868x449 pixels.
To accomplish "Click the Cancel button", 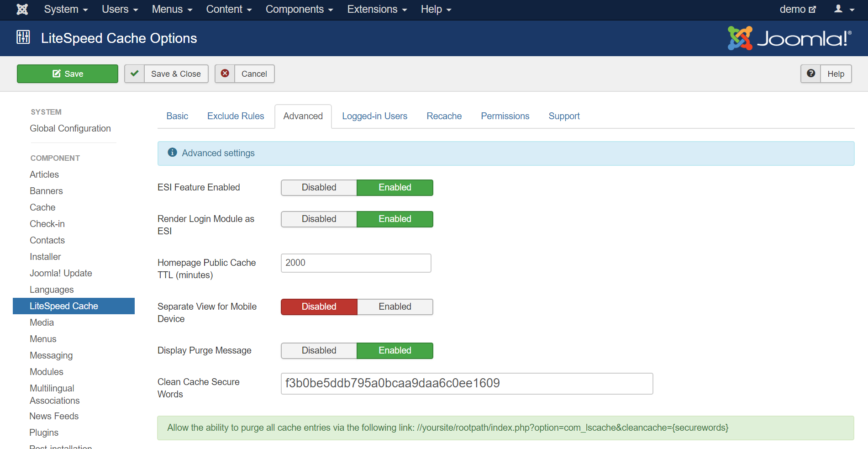I will 245,74.
